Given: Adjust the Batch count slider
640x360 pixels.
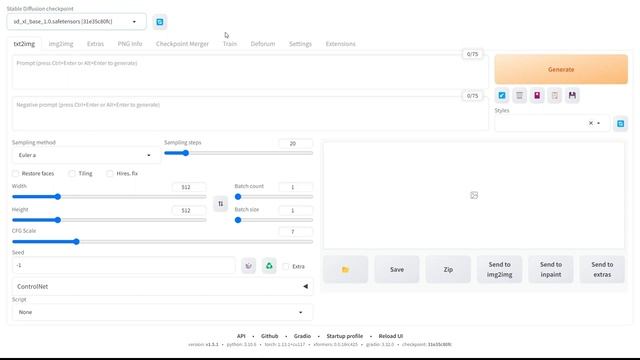Looking at the screenshot, I should pyautogui.click(x=273, y=197).
